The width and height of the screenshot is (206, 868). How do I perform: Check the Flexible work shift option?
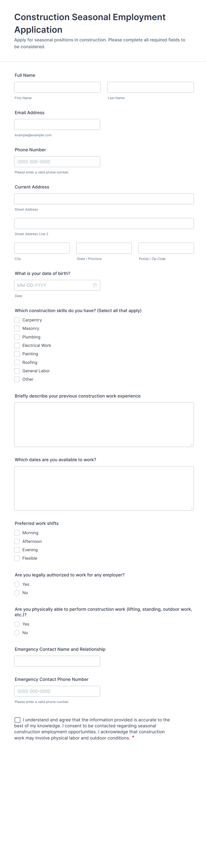[x=17, y=558]
